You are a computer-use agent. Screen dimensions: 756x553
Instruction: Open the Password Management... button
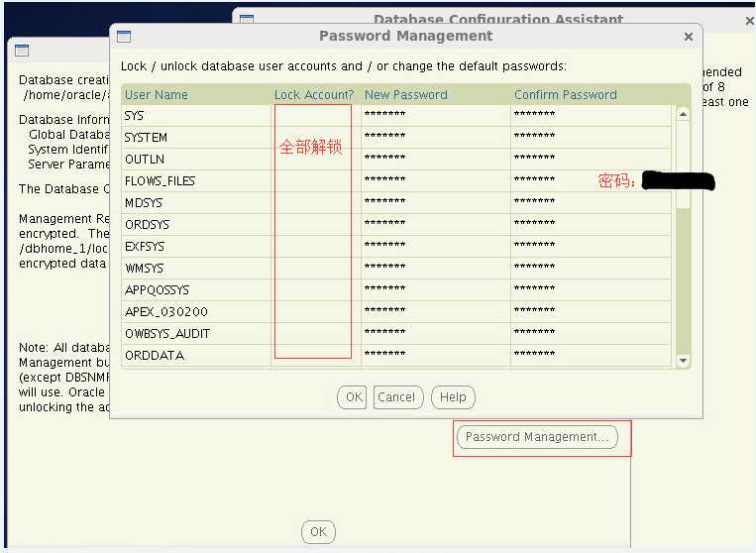[x=537, y=437]
